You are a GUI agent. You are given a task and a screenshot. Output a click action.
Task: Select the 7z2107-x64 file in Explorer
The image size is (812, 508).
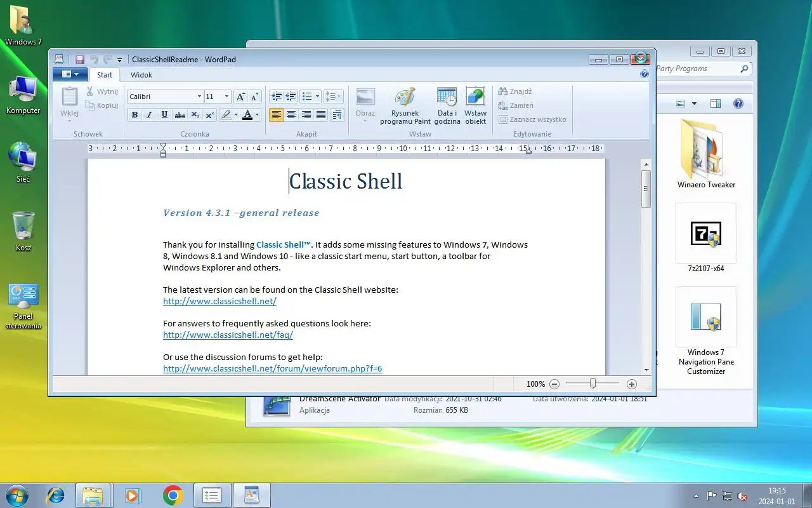pos(706,238)
